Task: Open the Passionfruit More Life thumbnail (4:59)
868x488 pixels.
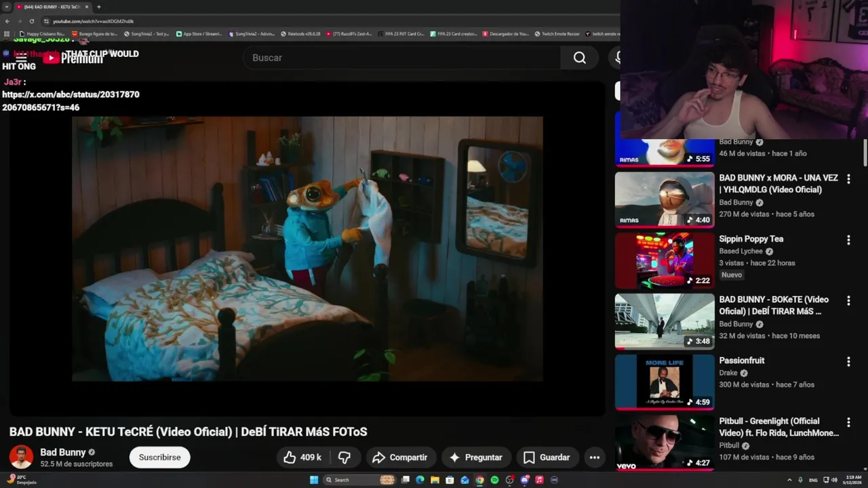Action: coord(665,382)
